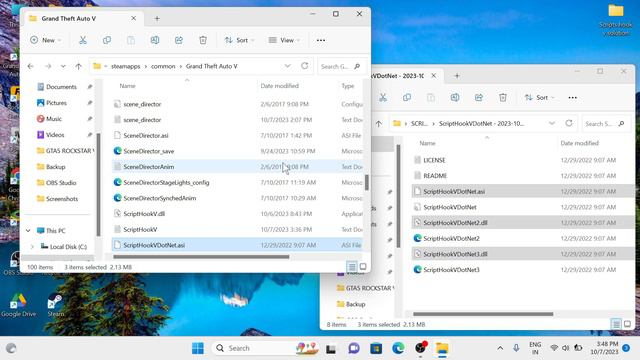The image size is (640, 360).
Task: Select SceneDirector_save file
Action: 149,151
